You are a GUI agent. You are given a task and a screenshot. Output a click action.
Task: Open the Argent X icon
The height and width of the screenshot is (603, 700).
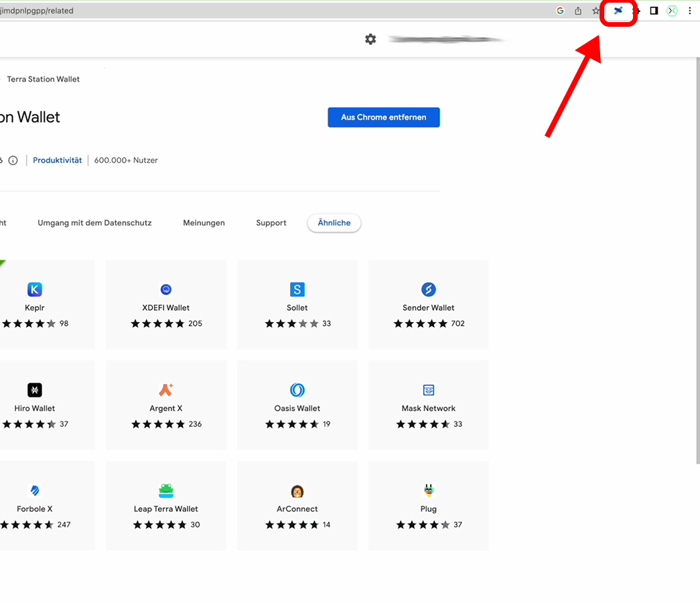click(166, 390)
